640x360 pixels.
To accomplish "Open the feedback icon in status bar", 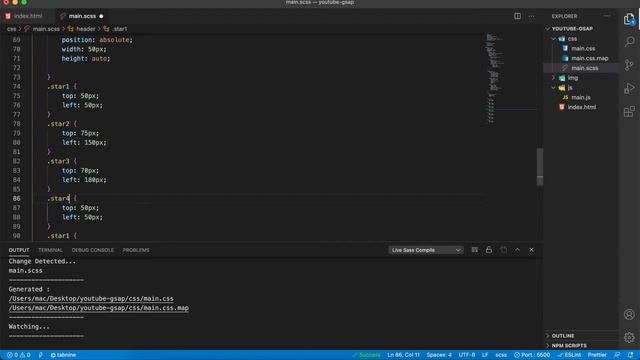I will coord(617,355).
